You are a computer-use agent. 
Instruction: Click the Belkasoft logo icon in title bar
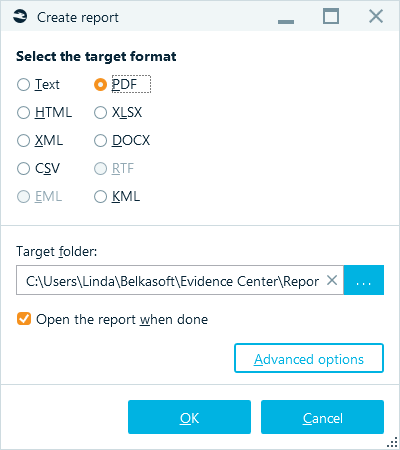pyautogui.click(x=20, y=17)
